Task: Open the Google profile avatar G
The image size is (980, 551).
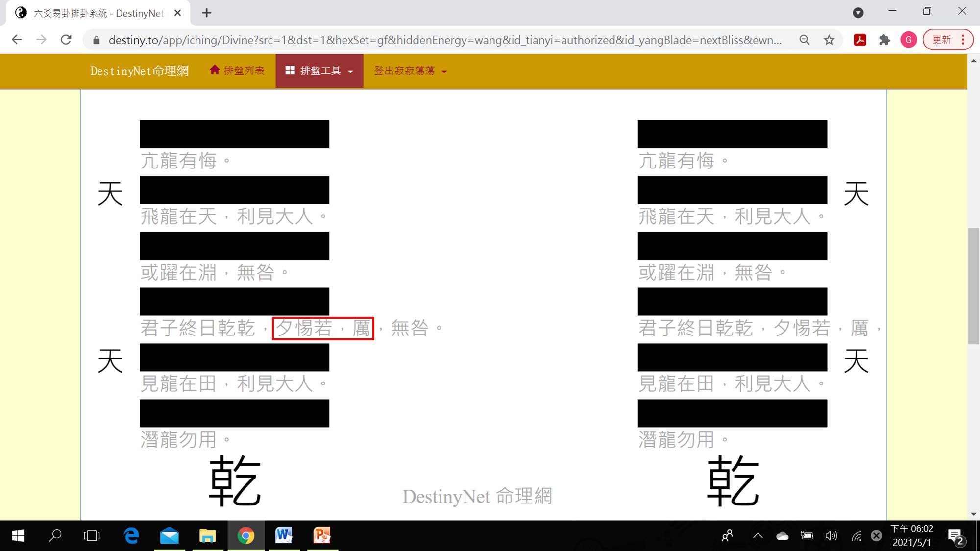Action: pos(908,40)
